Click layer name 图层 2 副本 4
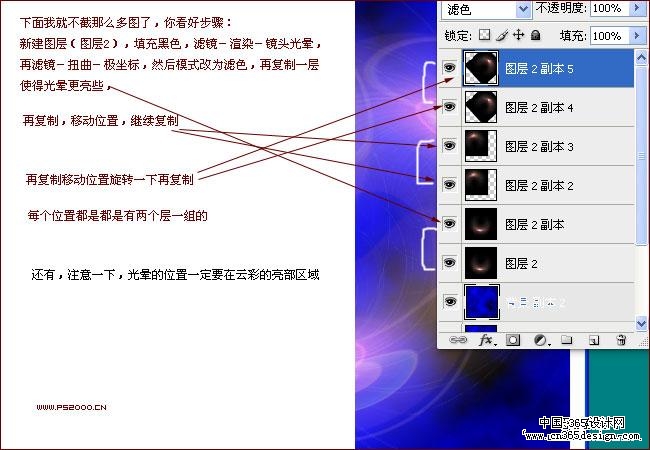The width and height of the screenshot is (650, 450). point(539,108)
